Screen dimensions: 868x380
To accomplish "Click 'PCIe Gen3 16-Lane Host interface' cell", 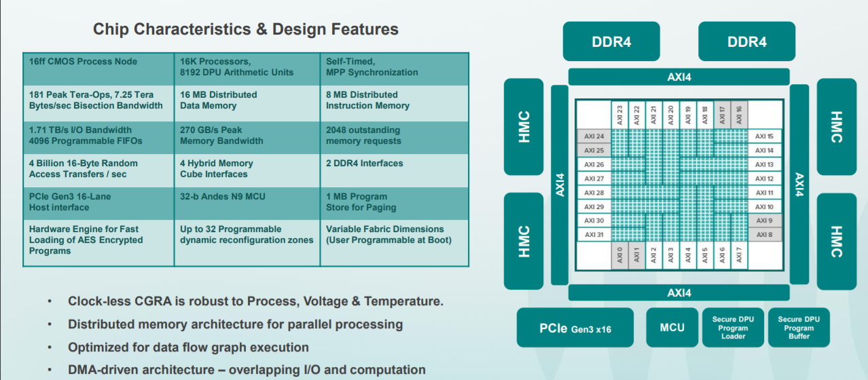I will pyautogui.click(x=98, y=203).
